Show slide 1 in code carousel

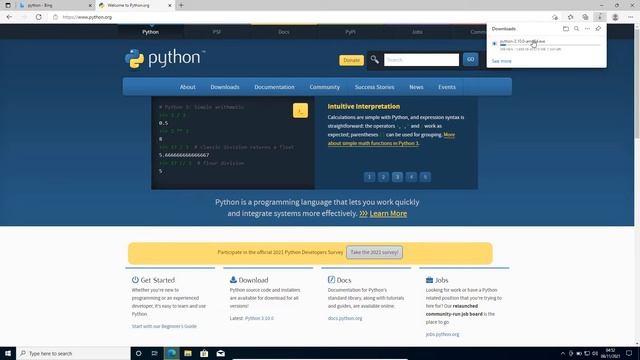tap(369, 177)
